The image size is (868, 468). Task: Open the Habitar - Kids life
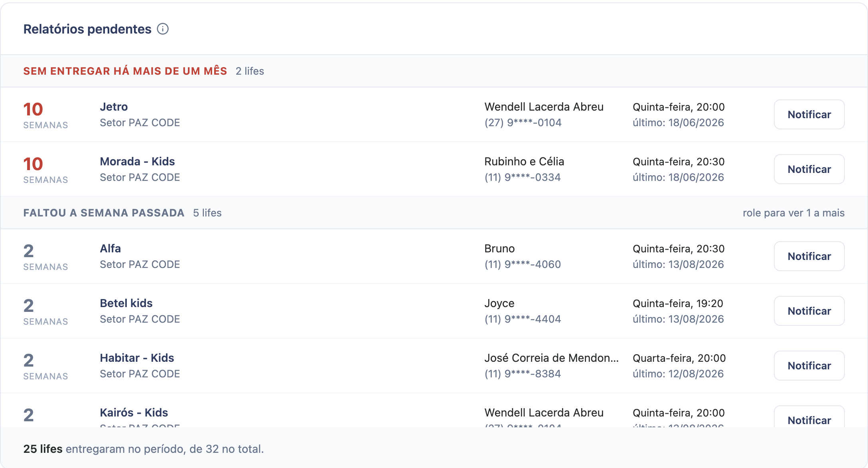coord(137,358)
